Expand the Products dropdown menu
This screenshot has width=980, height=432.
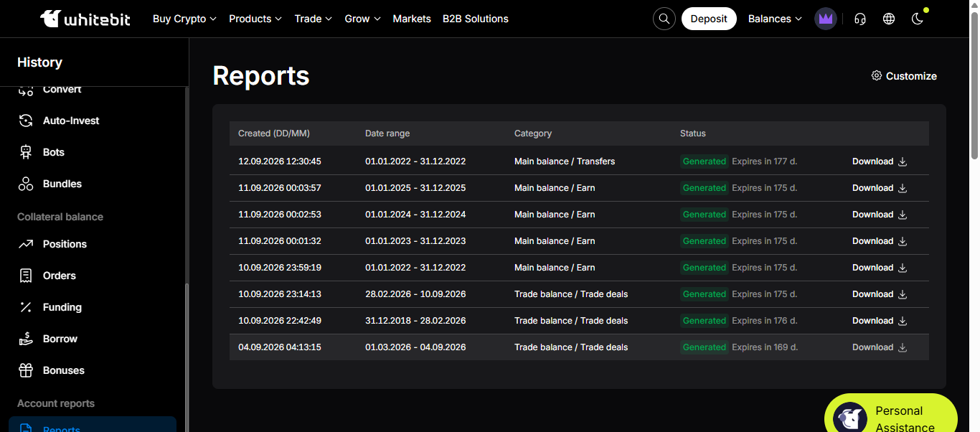pos(255,19)
